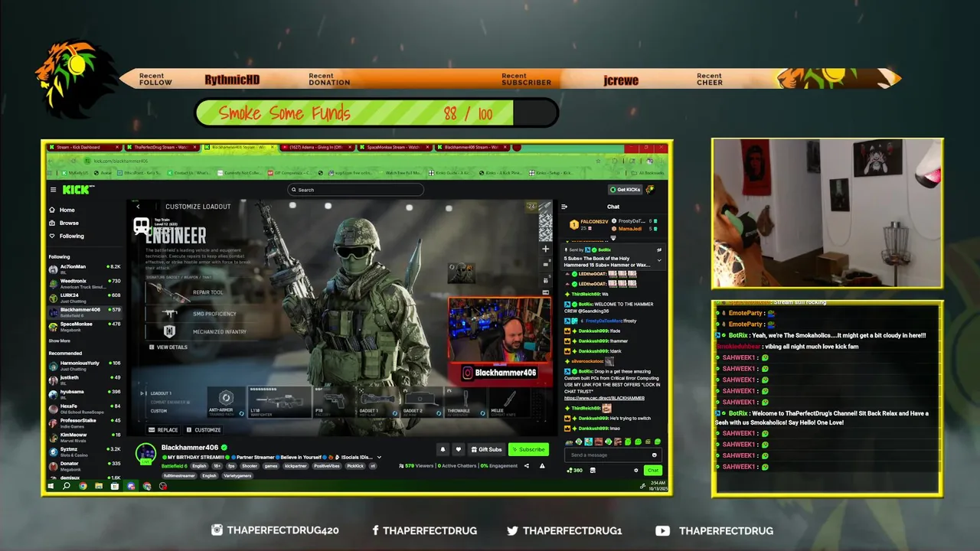Click the green Subscribe button
980x551 pixels.
(x=528, y=449)
